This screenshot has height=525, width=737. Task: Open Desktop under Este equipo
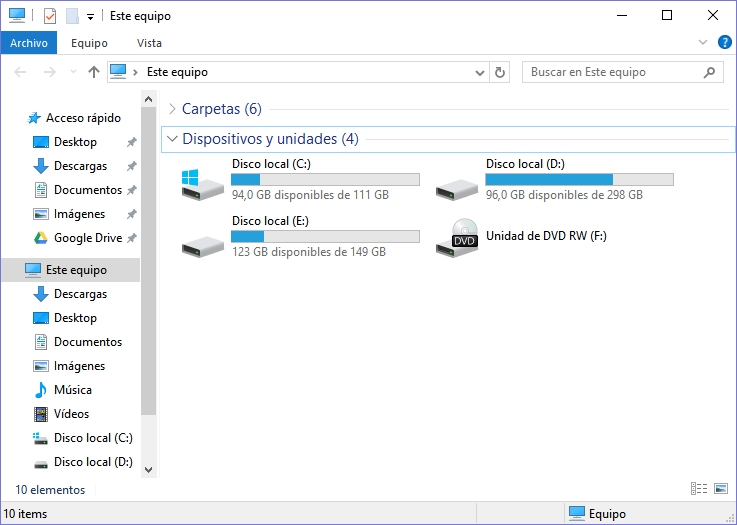pyautogui.click(x=75, y=318)
